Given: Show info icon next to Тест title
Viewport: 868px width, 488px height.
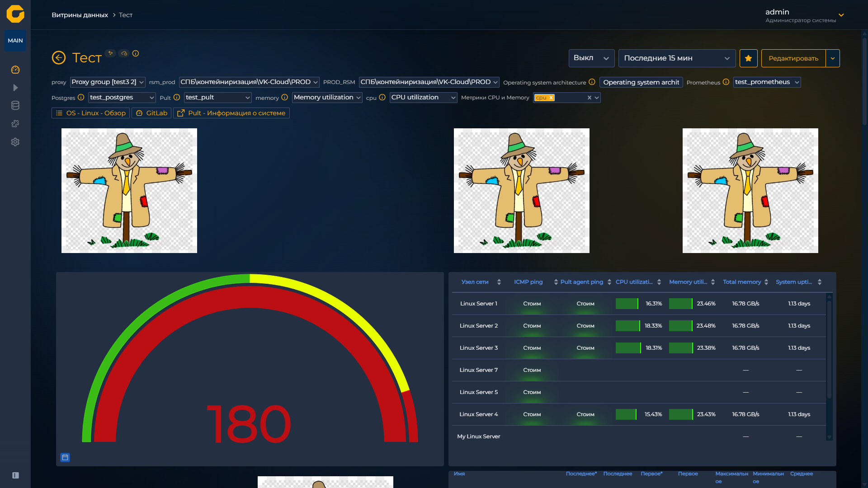Looking at the screenshot, I should click(136, 53).
